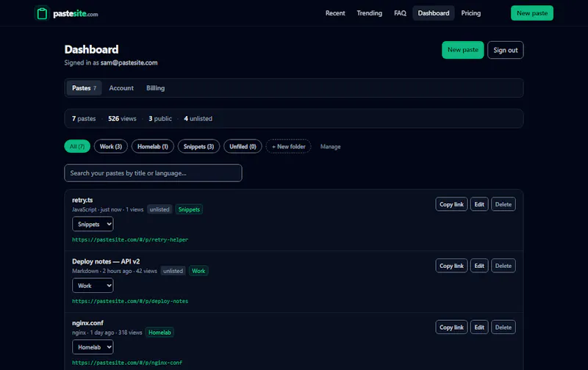Open the nginx.conf paste title

click(x=87, y=323)
